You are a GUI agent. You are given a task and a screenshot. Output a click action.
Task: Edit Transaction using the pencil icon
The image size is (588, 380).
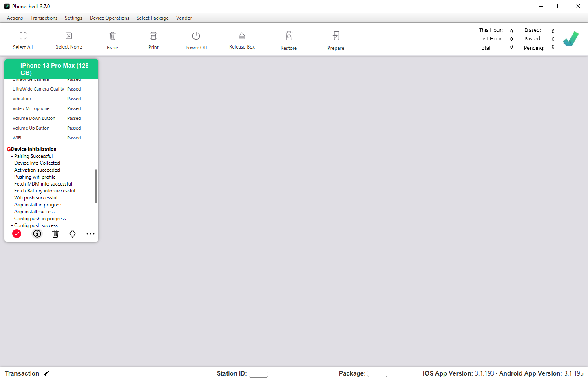pyautogui.click(x=46, y=373)
